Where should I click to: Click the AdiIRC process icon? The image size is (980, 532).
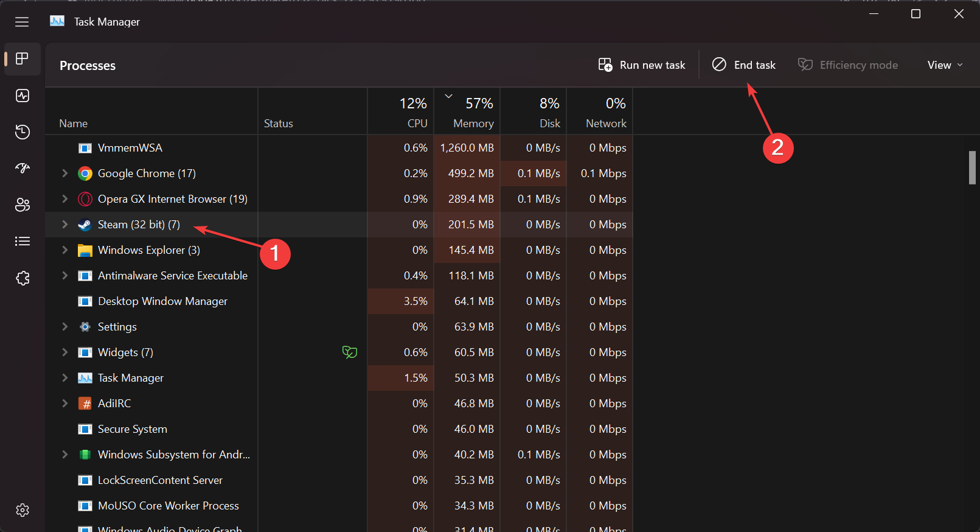(x=85, y=404)
